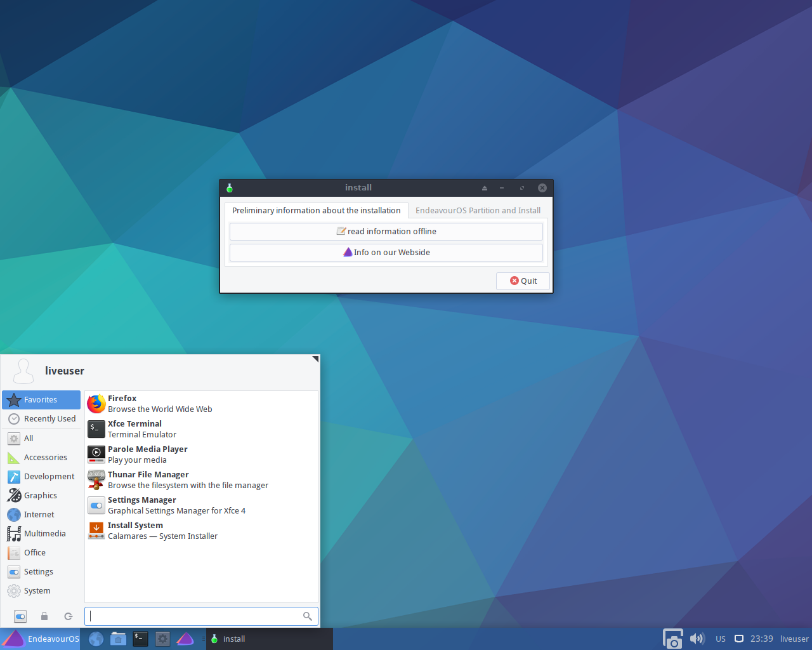Screen dimensions: 812x650
Task: Click the log out/switch user icon
Action: click(69, 616)
